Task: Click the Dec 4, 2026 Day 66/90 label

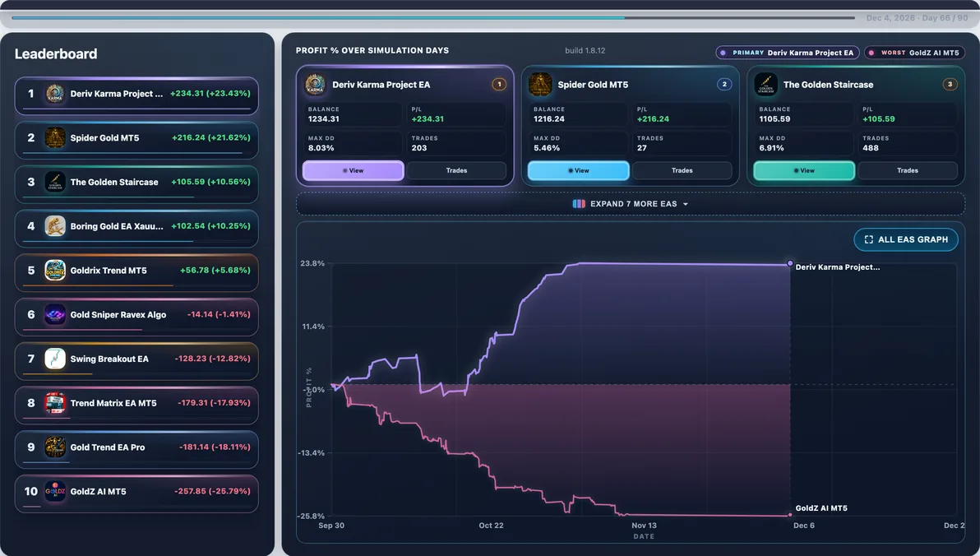Action: 917,18
